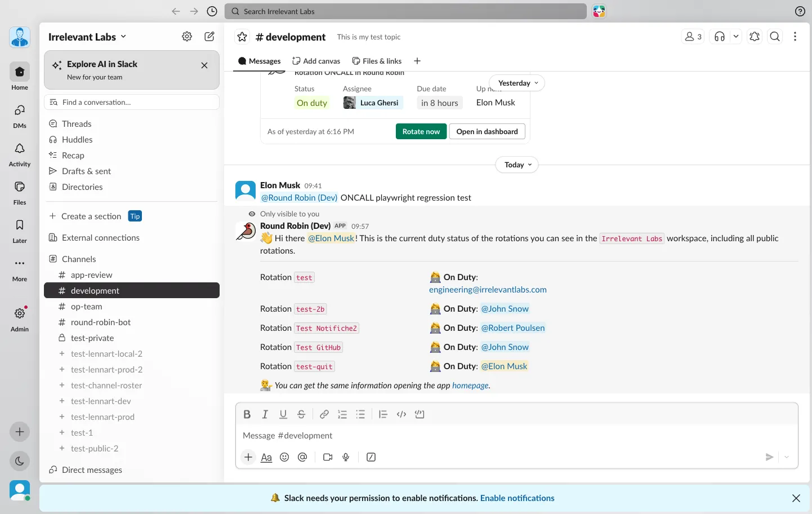Toggle the formatting toolbar Aa button

tap(266, 457)
